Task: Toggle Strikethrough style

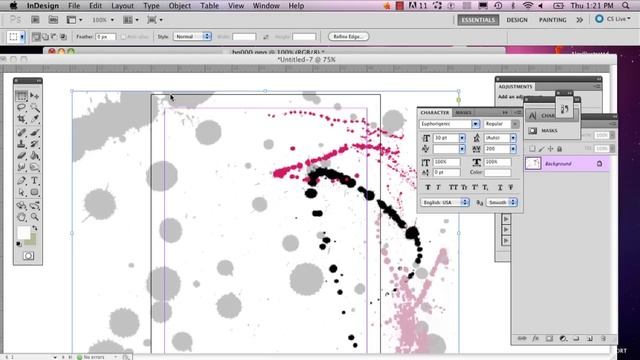Action: click(511, 187)
